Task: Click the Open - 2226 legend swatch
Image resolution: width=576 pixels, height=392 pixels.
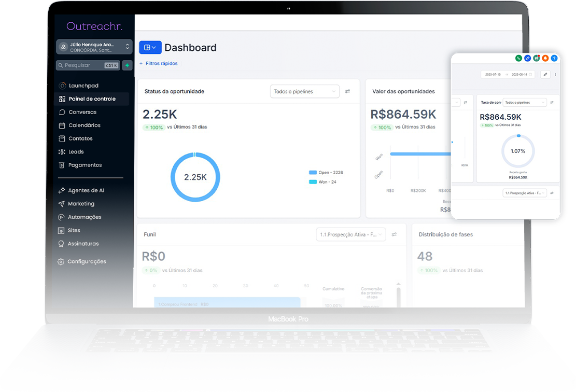Action: [313, 172]
